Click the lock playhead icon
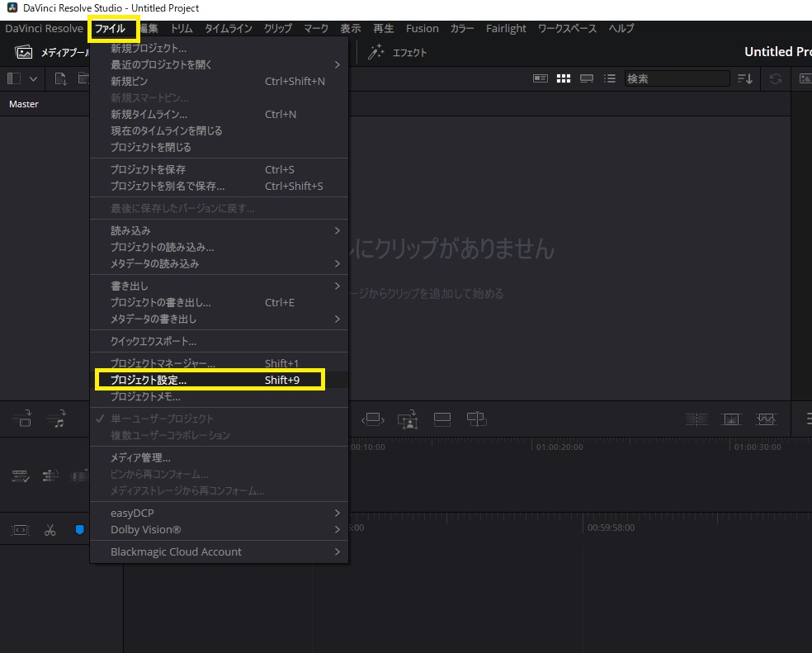 [x=20, y=530]
